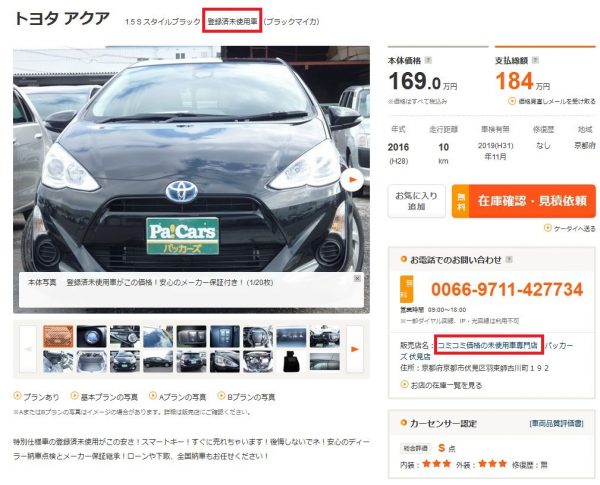The height and width of the screenshot is (485, 600).
Task: Click the 京都府 region value
Action: (585, 145)
